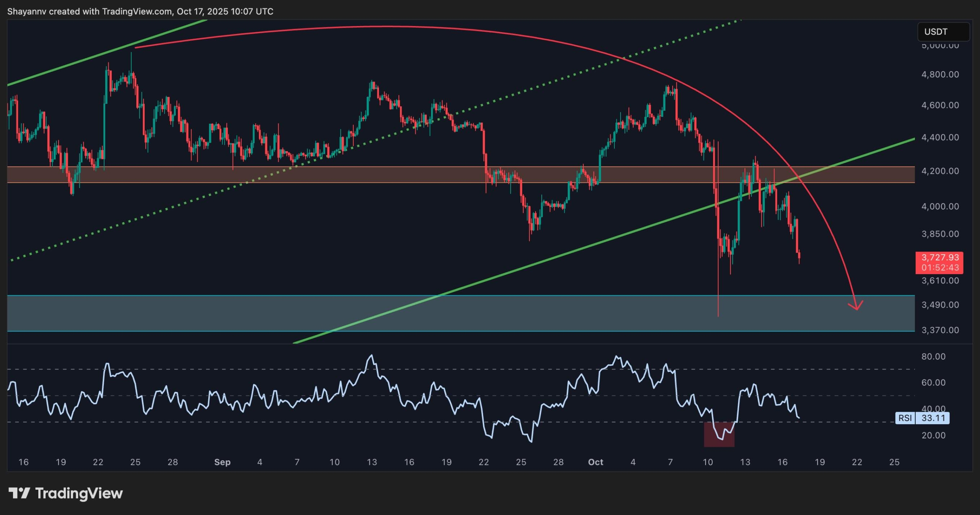Click the TradingView logo icon
Viewport: 980px width, 515px height.
click(19, 493)
